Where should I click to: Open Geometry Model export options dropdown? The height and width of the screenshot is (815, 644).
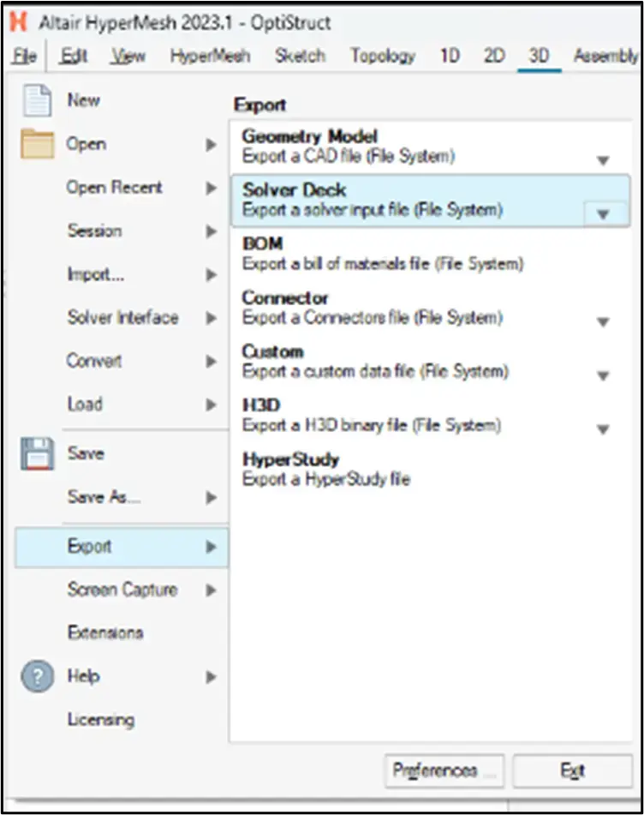pos(603,160)
